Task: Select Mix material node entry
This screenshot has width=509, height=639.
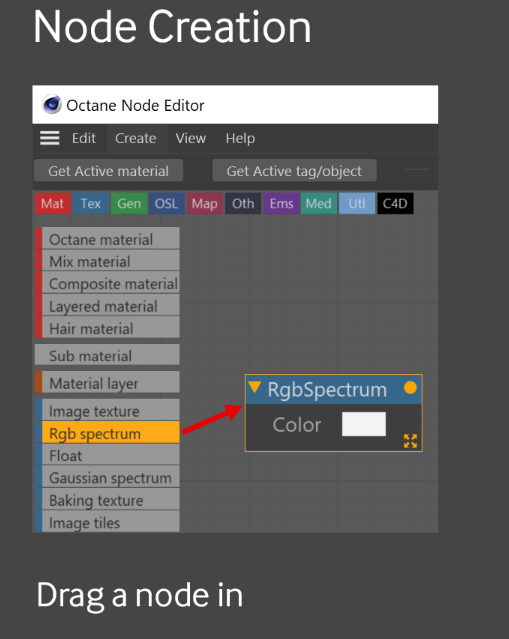Action: pos(107,261)
